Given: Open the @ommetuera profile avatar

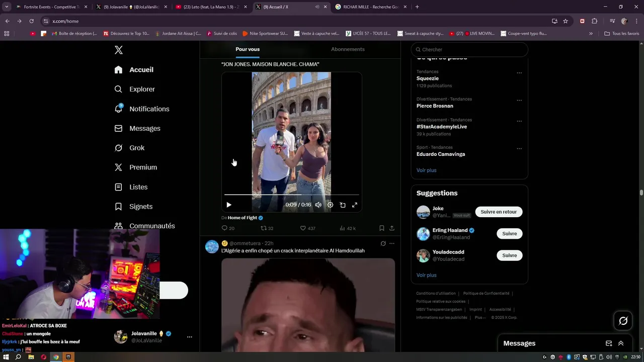Looking at the screenshot, I should coord(212,246).
